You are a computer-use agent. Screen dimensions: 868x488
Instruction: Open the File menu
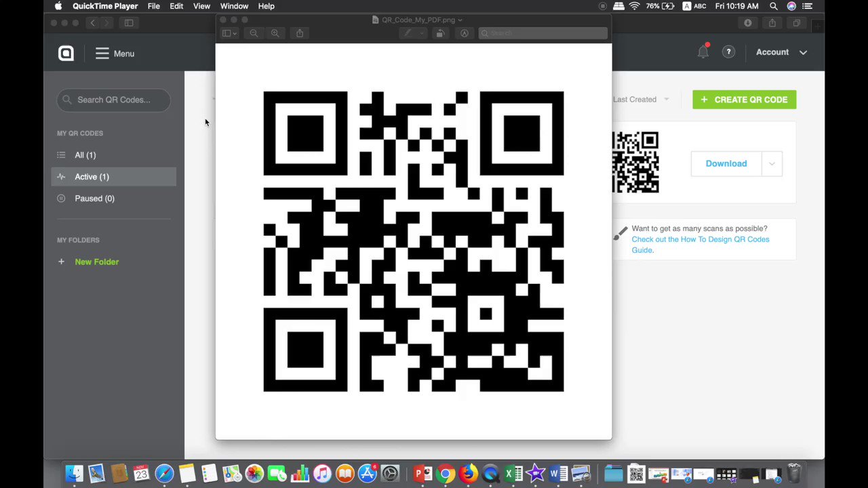[x=154, y=6]
